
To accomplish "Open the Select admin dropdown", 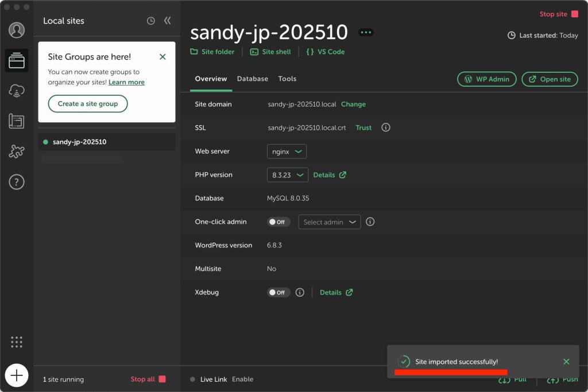I will tap(329, 222).
